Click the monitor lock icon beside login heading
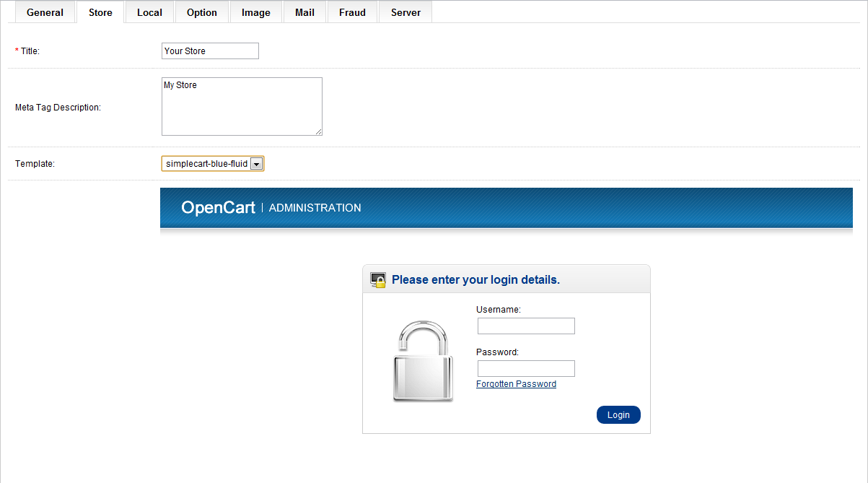The image size is (868, 483). point(378,280)
